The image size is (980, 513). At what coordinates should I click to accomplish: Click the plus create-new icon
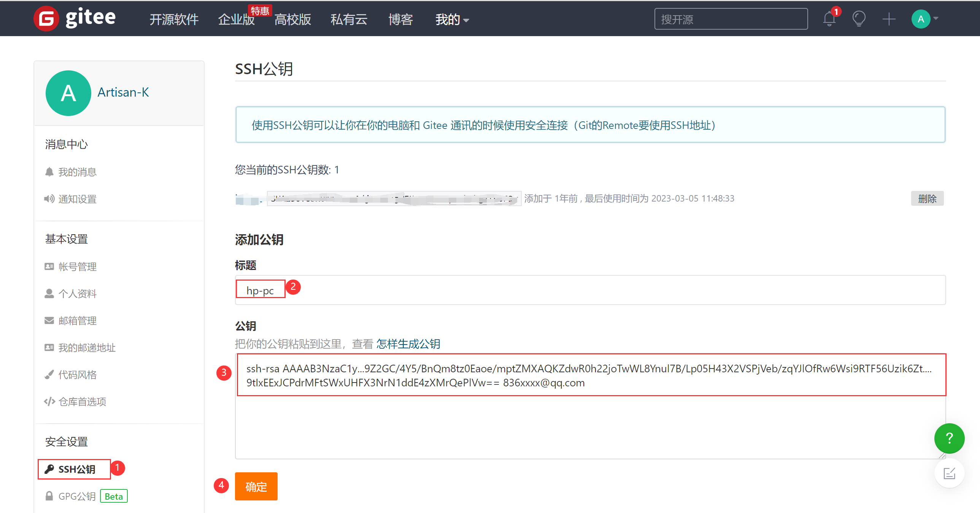tap(889, 19)
